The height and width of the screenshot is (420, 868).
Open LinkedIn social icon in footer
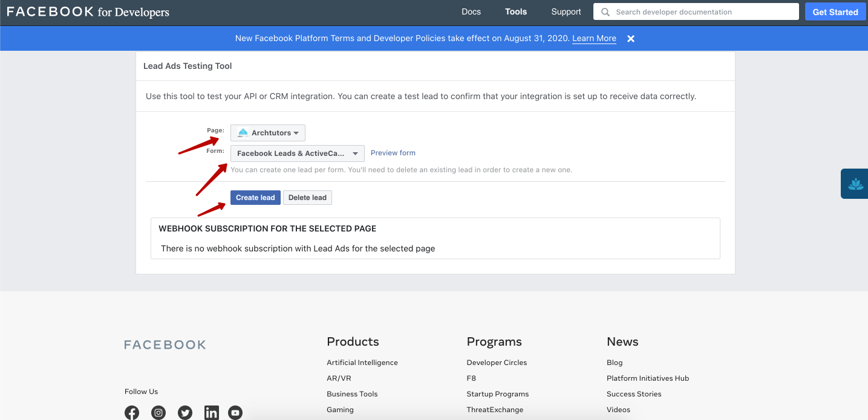(x=211, y=413)
